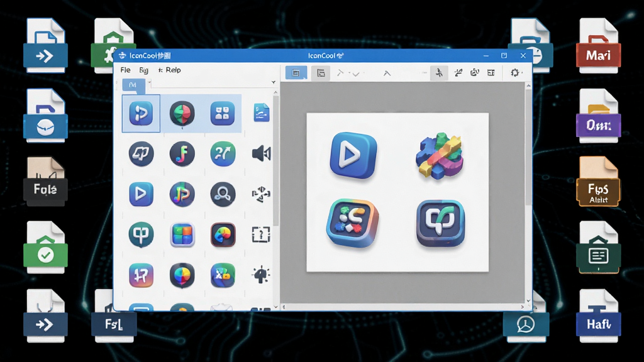Select the dark round chat-bubble icon
This screenshot has height=362, width=644.
point(141,154)
